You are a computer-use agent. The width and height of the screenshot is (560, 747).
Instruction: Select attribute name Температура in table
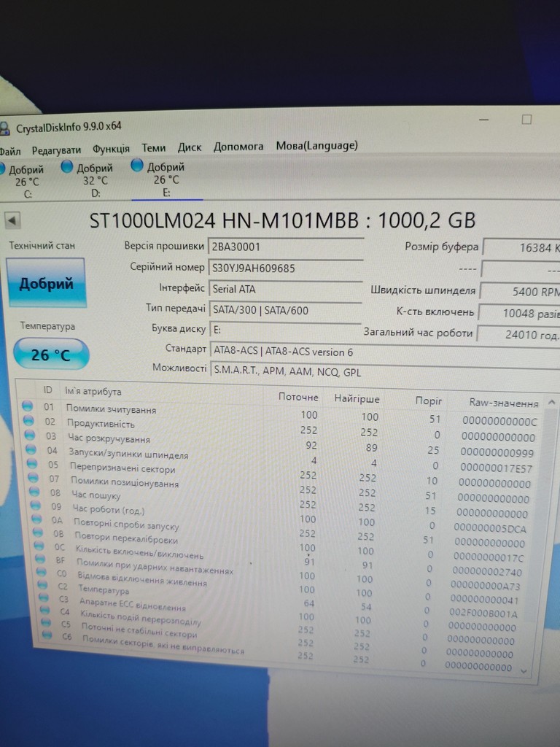tap(104, 589)
